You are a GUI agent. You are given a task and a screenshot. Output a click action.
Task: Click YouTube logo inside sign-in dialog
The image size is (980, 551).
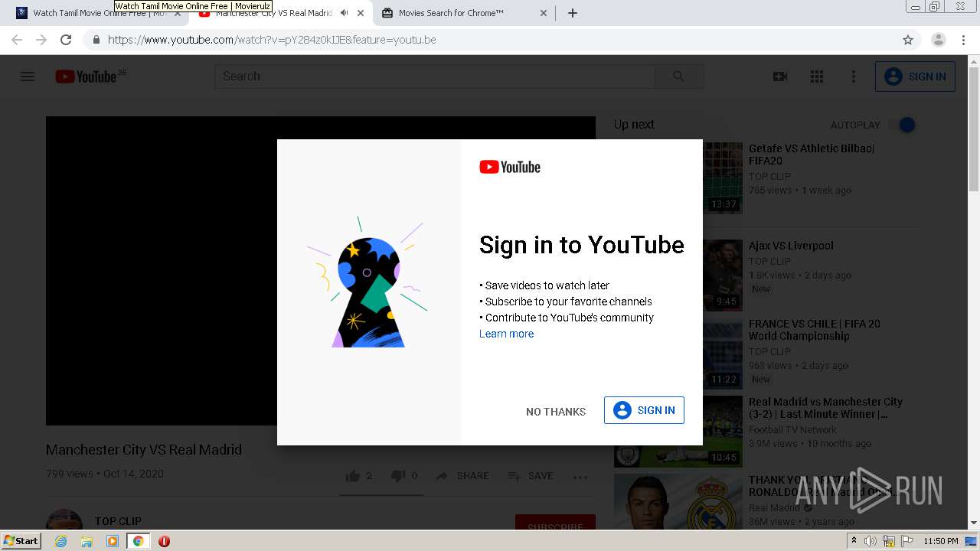(510, 167)
